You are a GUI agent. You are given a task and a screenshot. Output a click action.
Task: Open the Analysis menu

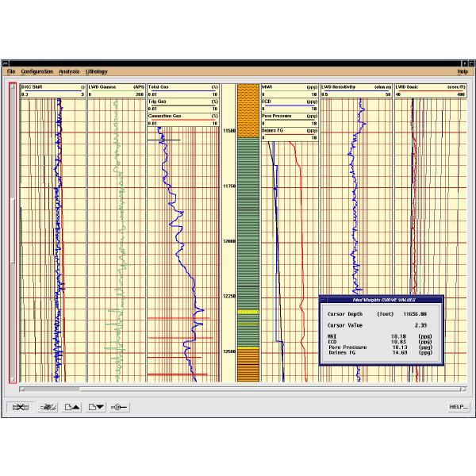click(69, 71)
